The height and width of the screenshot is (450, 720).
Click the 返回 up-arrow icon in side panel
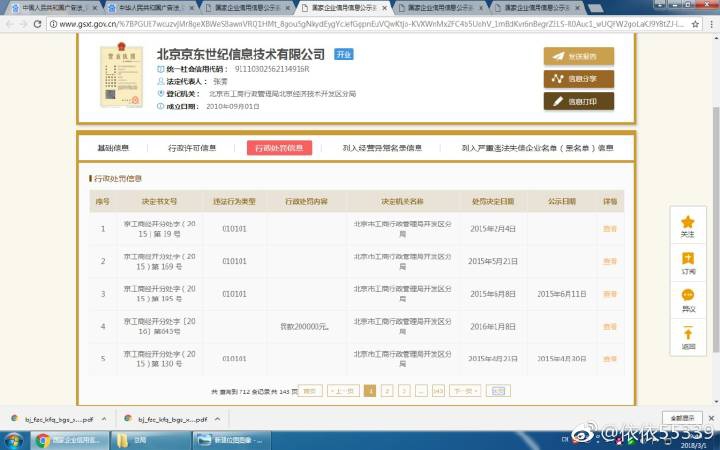(x=687, y=332)
